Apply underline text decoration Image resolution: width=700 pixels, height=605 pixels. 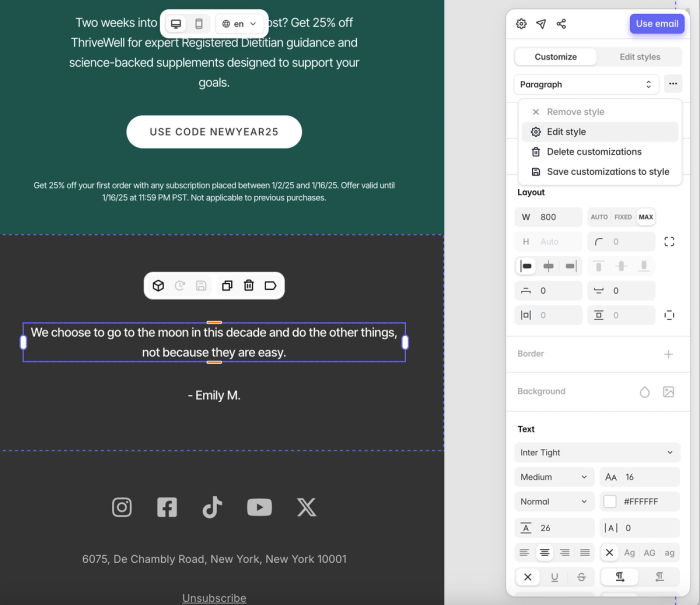[554, 577]
